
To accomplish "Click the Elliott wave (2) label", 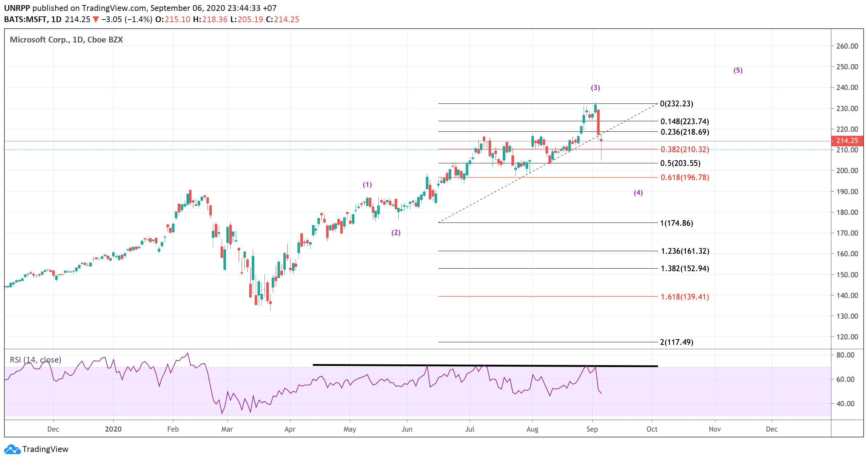I will pyautogui.click(x=396, y=232).
